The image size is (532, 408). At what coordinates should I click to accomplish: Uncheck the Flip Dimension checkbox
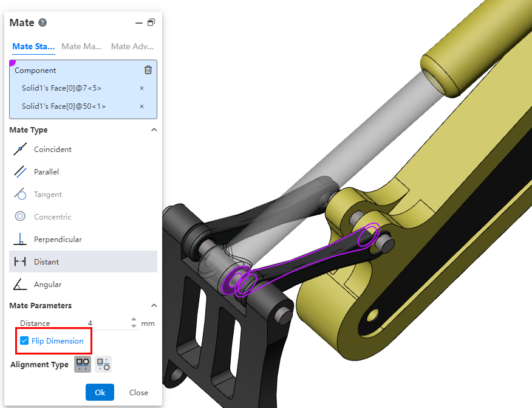pos(24,341)
